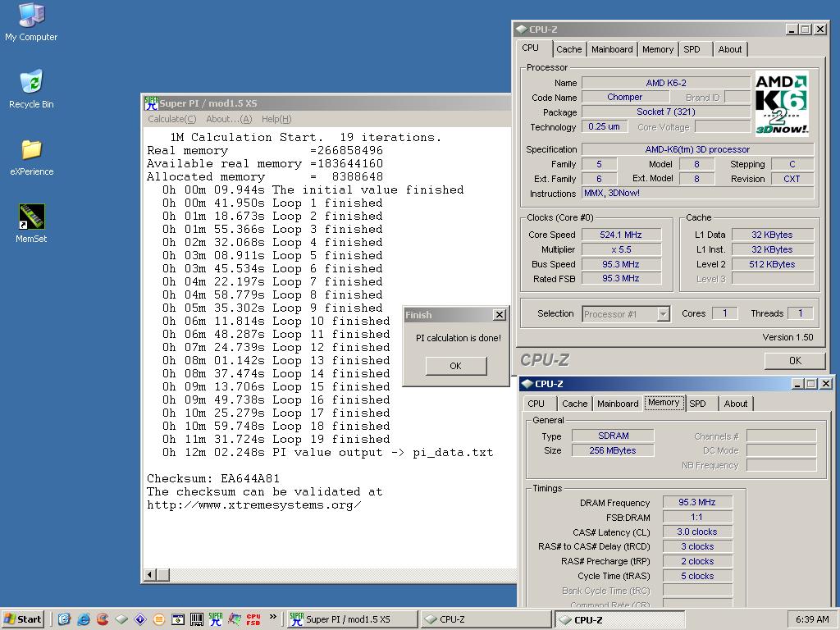Click left arrow of Super PI horizontal scrollbar
The image size is (840, 630).
coord(150,575)
